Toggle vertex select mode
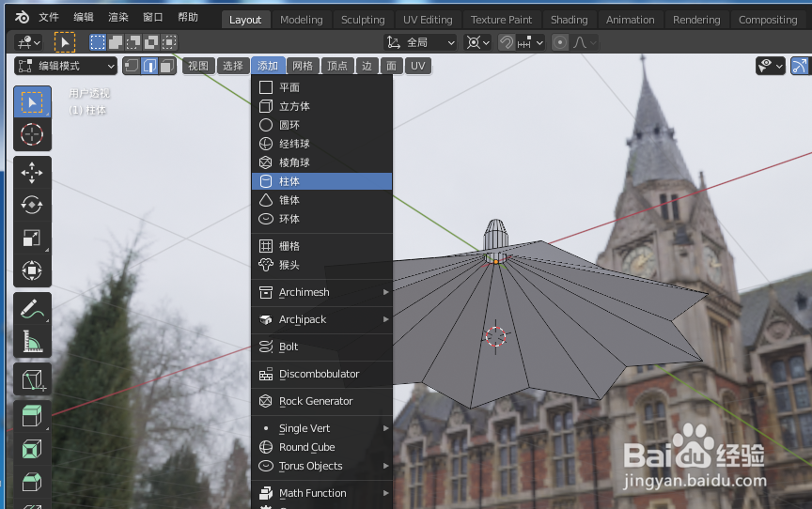This screenshot has height=509, width=812. 132,66
